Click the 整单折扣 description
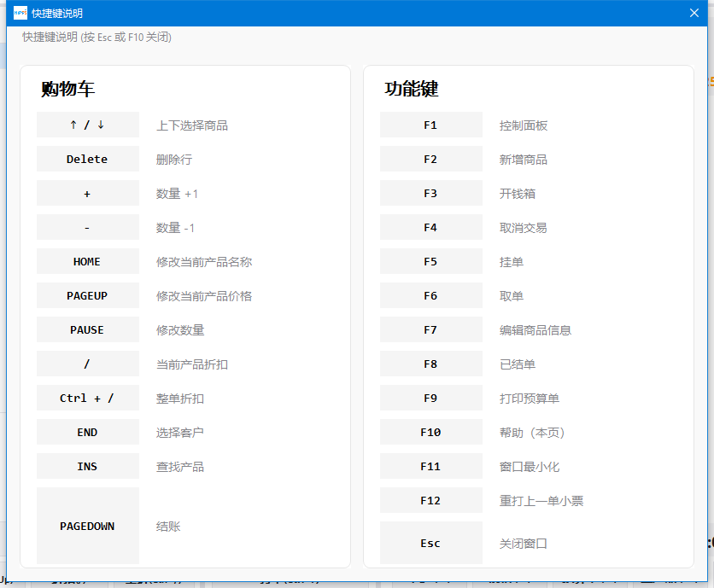714x588 pixels. click(180, 399)
